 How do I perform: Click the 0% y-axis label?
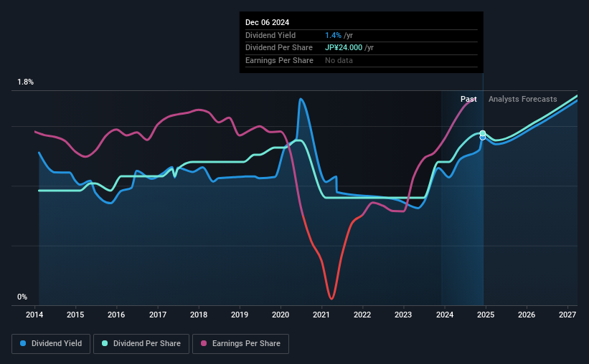(22, 297)
